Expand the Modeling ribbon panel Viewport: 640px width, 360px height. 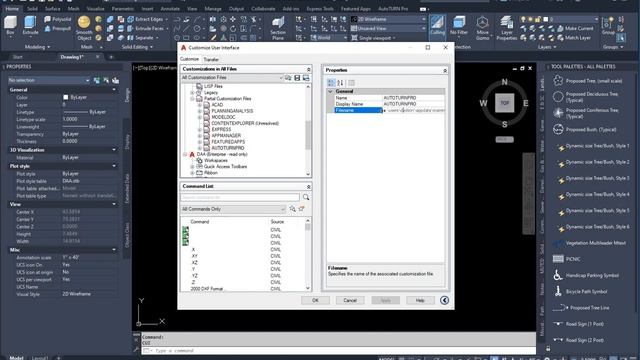click(x=38, y=47)
